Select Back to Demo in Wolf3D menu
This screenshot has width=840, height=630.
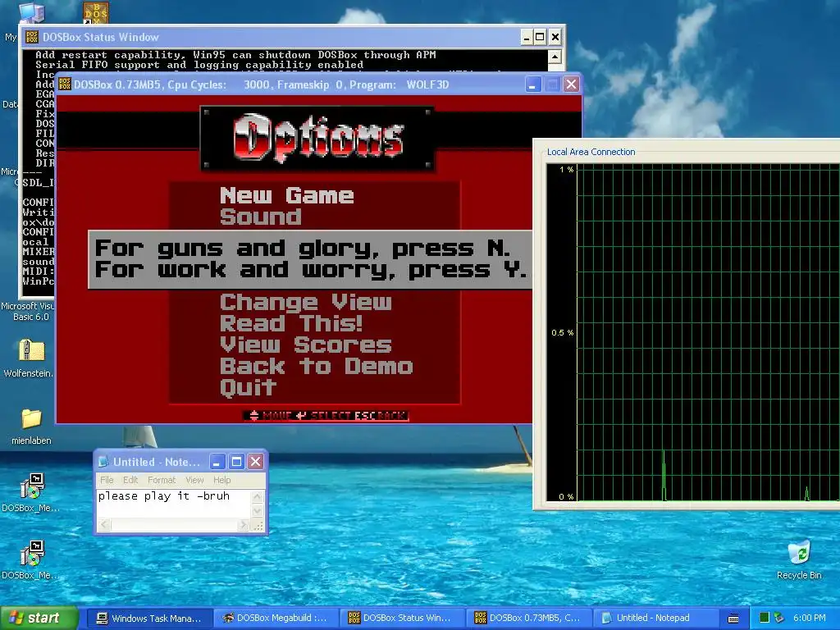click(x=316, y=367)
